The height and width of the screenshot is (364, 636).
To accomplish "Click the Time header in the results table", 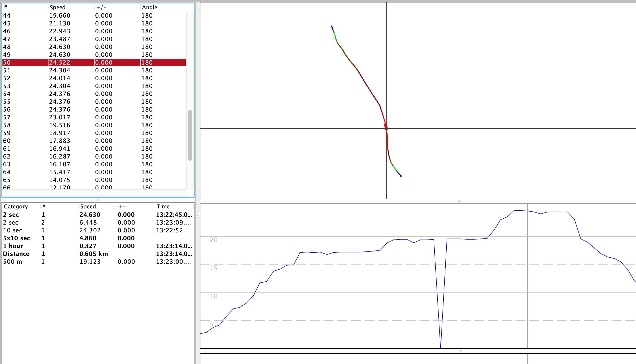I will tap(163, 206).
